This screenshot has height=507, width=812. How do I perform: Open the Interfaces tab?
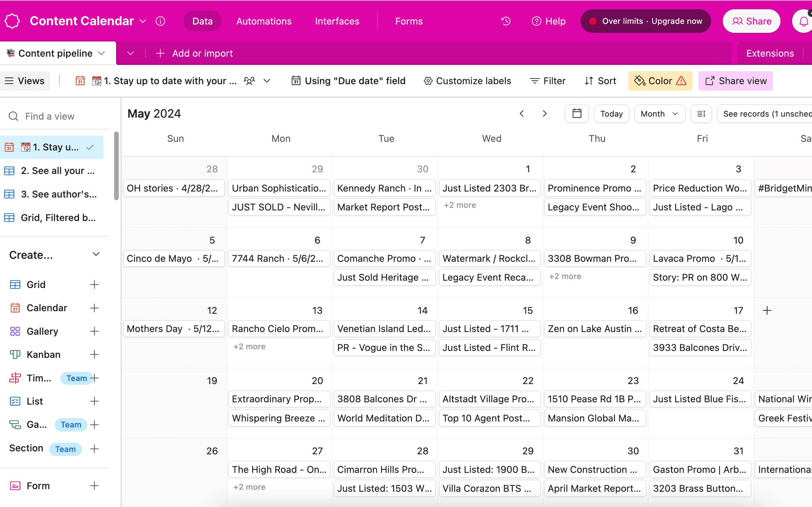pyautogui.click(x=337, y=21)
